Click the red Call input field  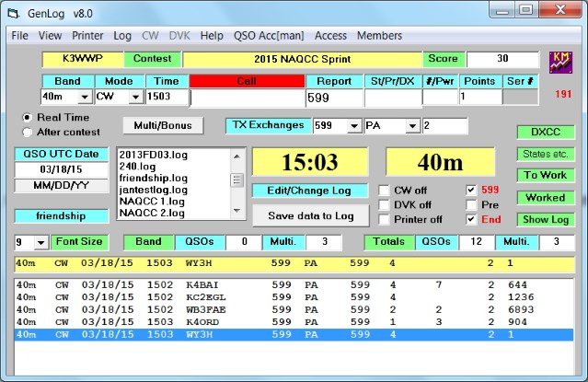[x=246, y=97]
